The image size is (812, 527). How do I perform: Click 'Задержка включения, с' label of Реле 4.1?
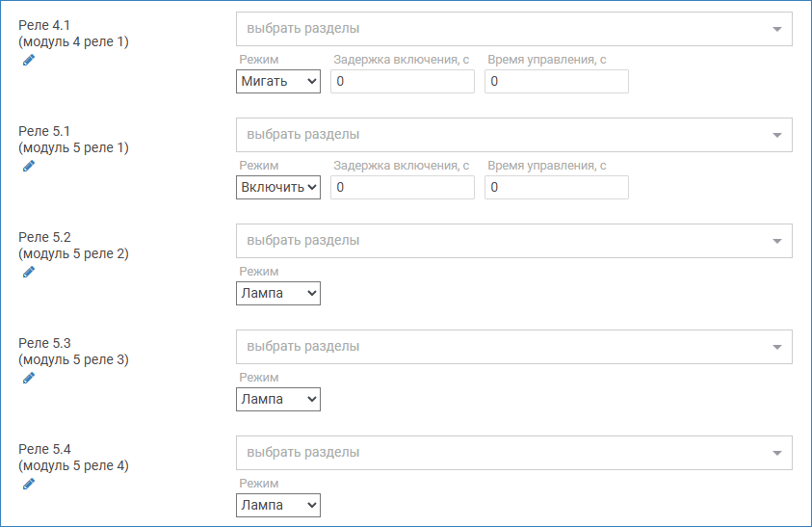(402, 60)
